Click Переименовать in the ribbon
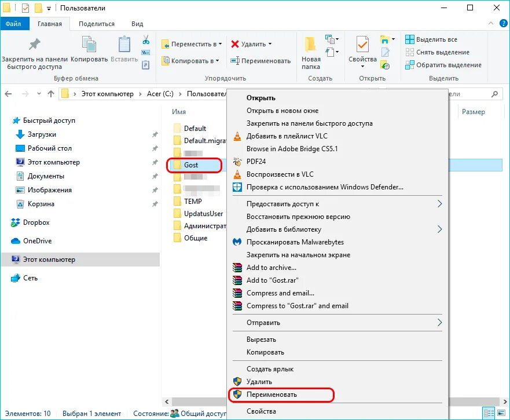This screenshot has height=420, width=510. click(260, 61)
